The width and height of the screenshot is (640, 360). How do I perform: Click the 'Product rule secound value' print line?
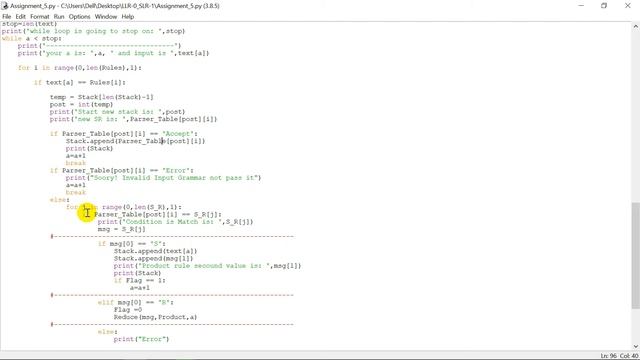(x=207, y=266)
